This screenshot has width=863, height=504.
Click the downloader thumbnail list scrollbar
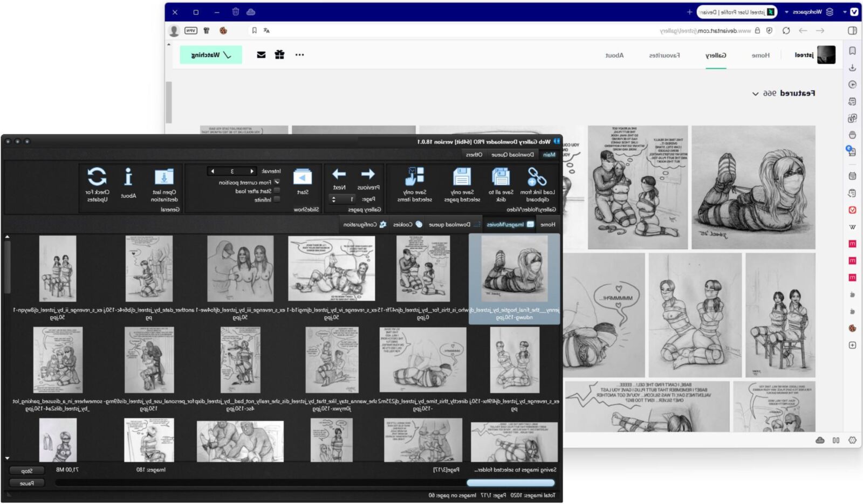[x=7, y=267]
